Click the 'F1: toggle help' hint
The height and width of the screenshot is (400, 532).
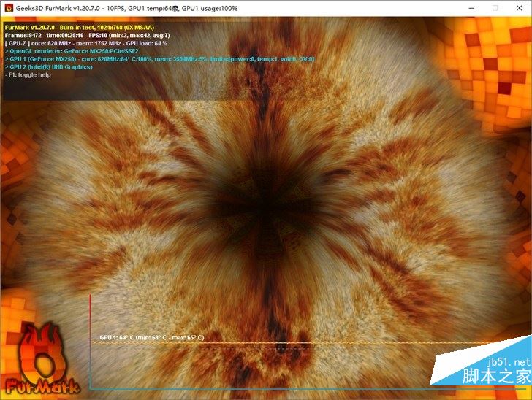coord(28,75)
